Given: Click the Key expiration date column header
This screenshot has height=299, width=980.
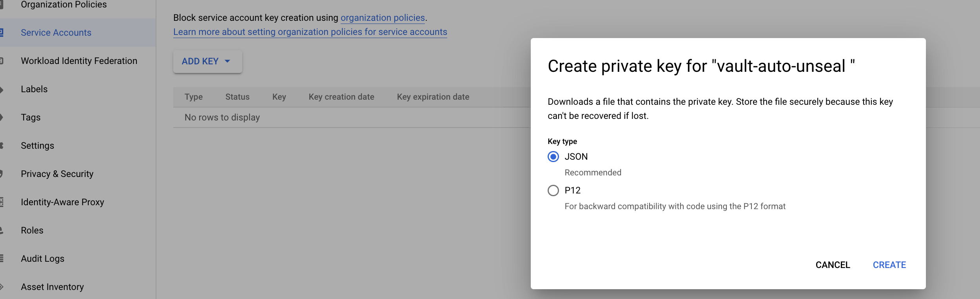Looking at the screenshot, I should pos(433,97).
